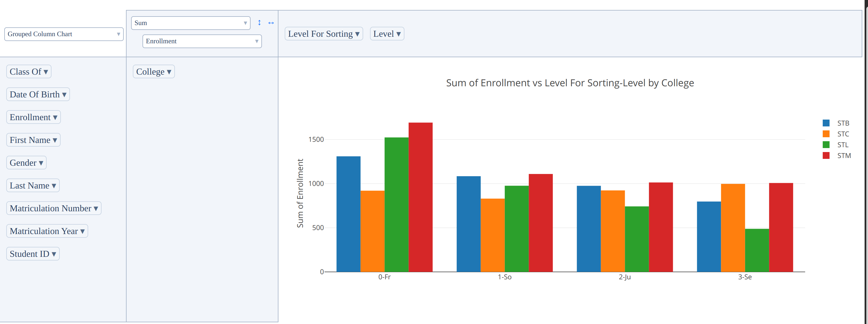Click the Last Name attribute label
868x324 pixels.
(x=29, y=186)
